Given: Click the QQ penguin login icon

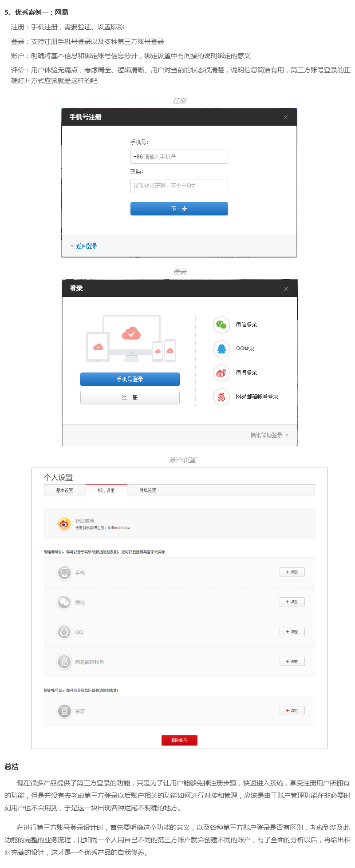Looking at the screenshot, I should coord(221,349).
